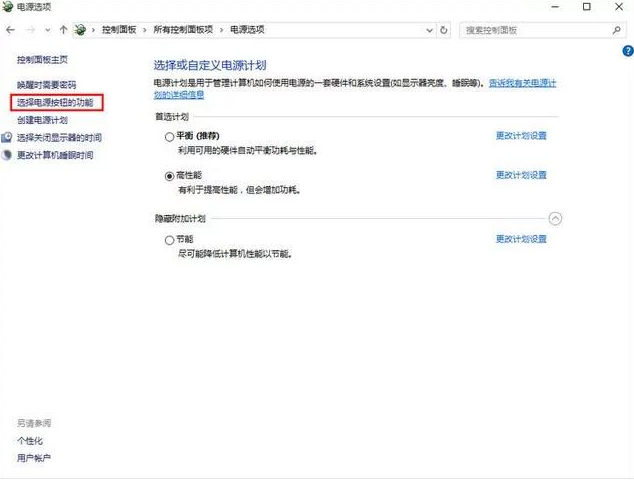Open 创建电源计划 in the sidebar
The height and width of the screenshot is (480, 634).
[x=42, y=120]
